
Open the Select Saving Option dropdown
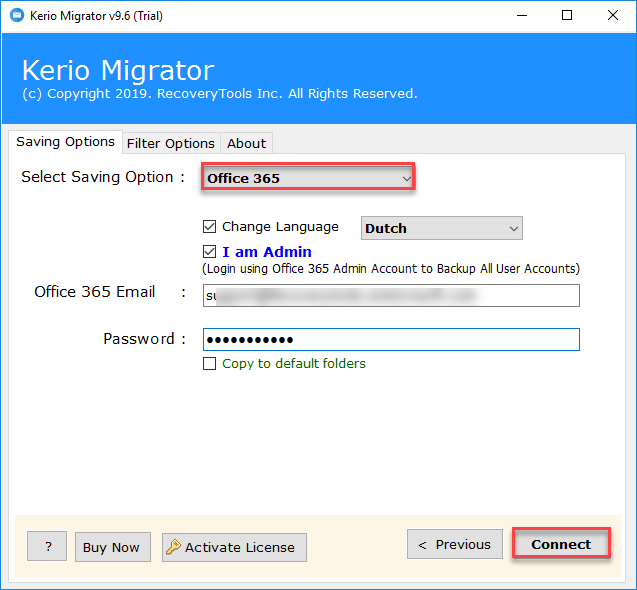308,178
